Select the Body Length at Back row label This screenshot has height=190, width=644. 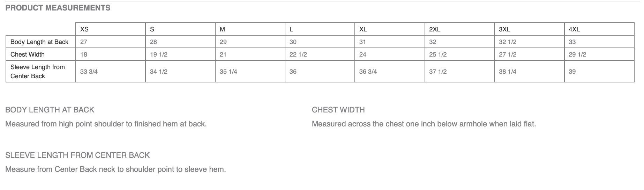pyautogui.click(x=39, y=42)
